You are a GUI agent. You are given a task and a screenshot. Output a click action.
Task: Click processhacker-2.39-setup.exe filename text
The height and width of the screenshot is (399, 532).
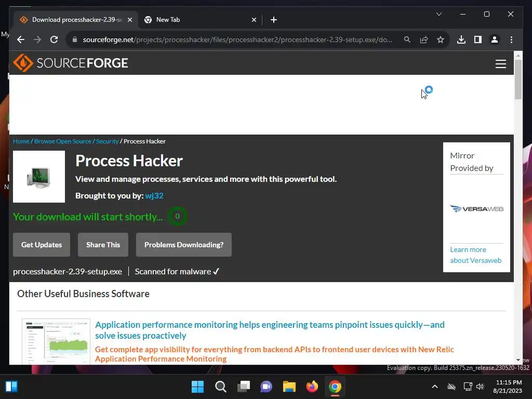pos(68,271)
